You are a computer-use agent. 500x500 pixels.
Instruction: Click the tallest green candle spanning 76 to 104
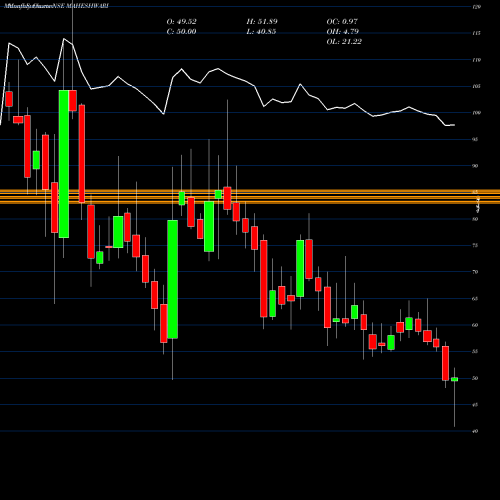tap(64, 164)
